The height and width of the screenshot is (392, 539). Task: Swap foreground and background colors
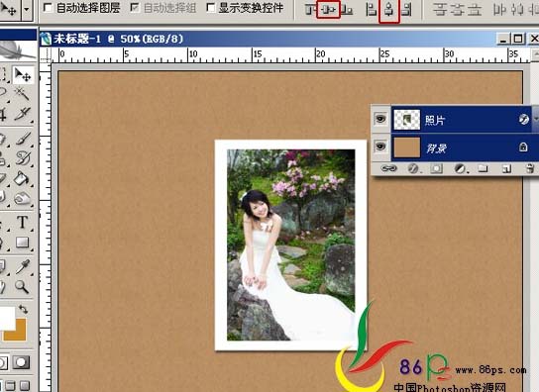[24, 309]
